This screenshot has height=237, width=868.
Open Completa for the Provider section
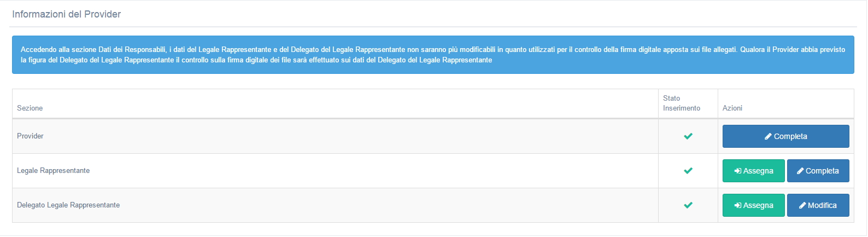(x=785, y=136)
